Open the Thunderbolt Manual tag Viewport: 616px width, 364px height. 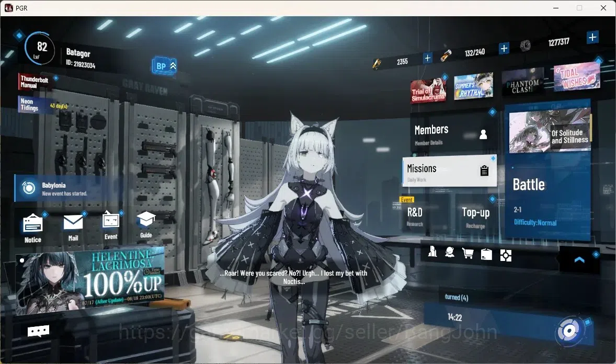click(35, 82)
